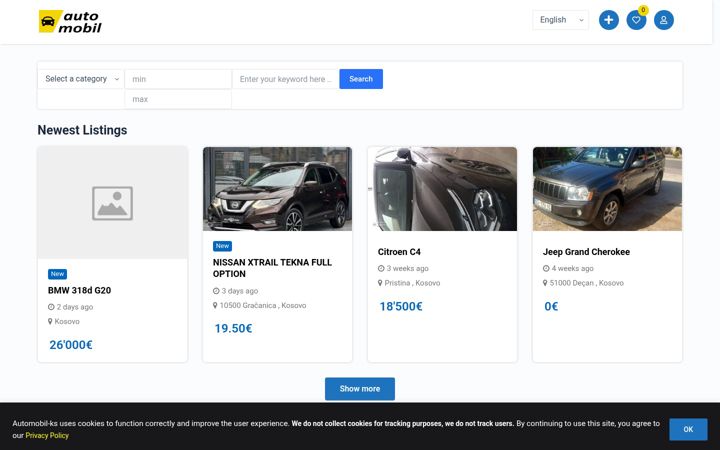Click '3 weeks ago' text
Screen dimensions: 720x450
point(407,268)
